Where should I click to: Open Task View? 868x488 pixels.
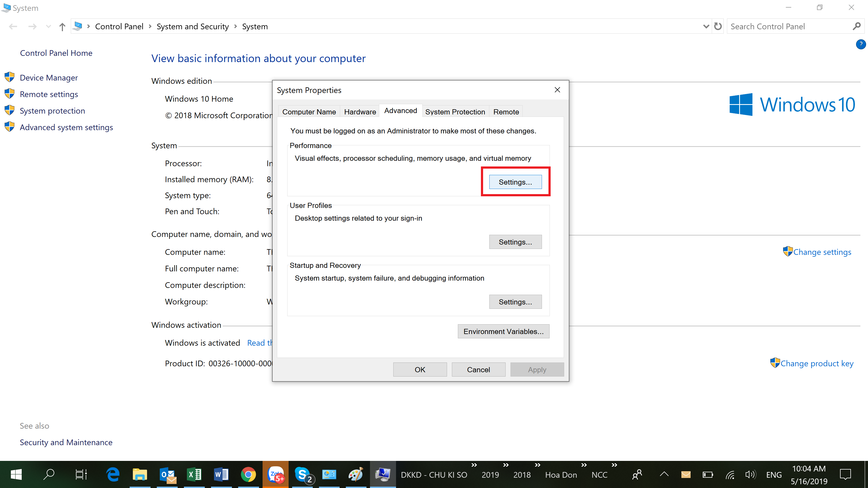(81, 474)
